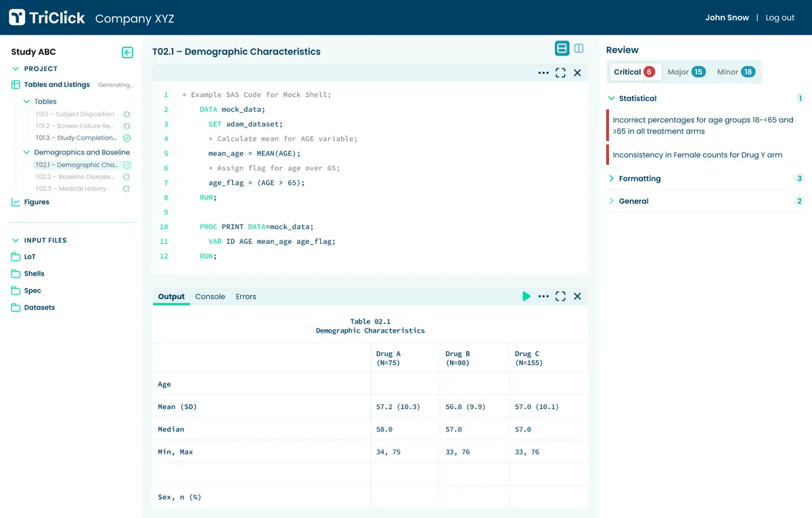Switch to vertical split layout view
812x518 pixels.
tap(579, 48)
